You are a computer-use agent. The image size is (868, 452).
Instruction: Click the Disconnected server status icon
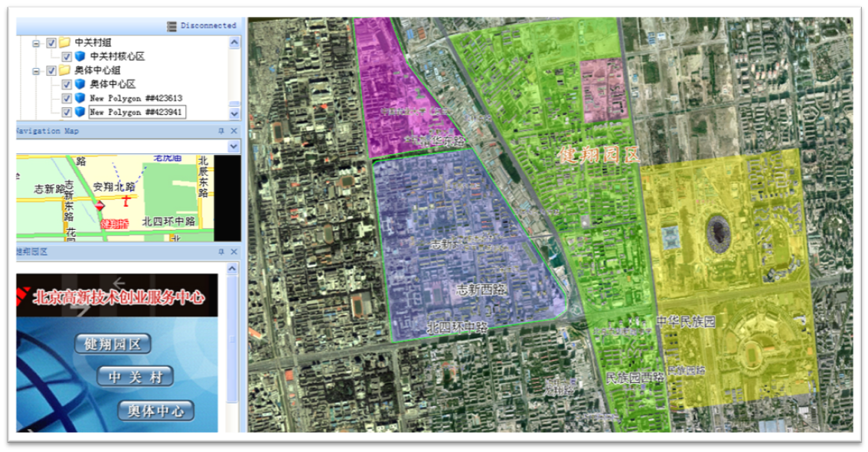172,26
